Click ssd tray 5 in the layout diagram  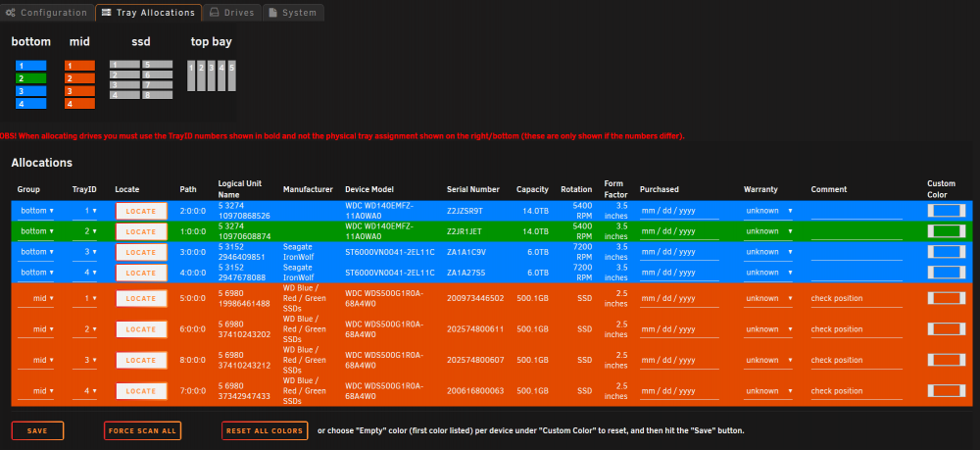point(157,65)
